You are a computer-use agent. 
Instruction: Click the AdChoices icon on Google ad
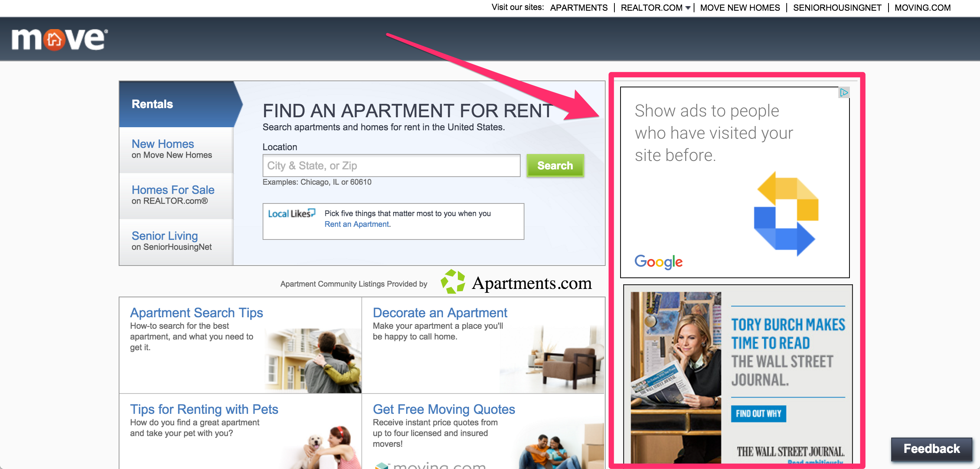coord(844,92)
